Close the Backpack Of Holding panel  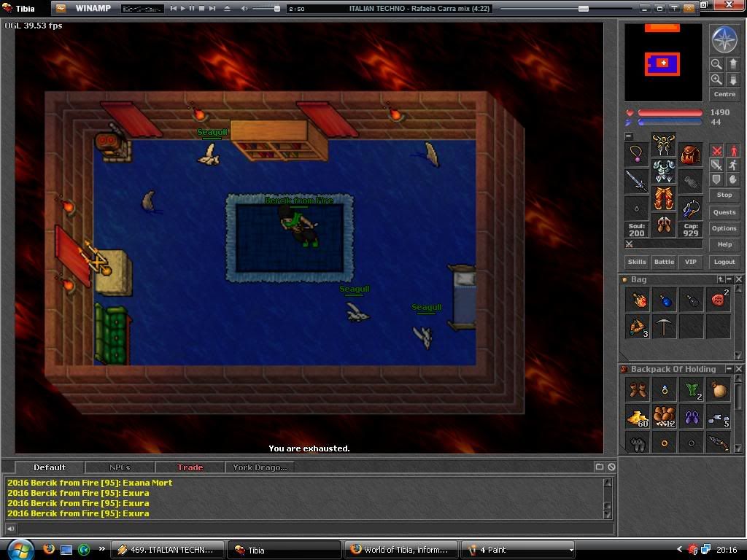point(738,369)
